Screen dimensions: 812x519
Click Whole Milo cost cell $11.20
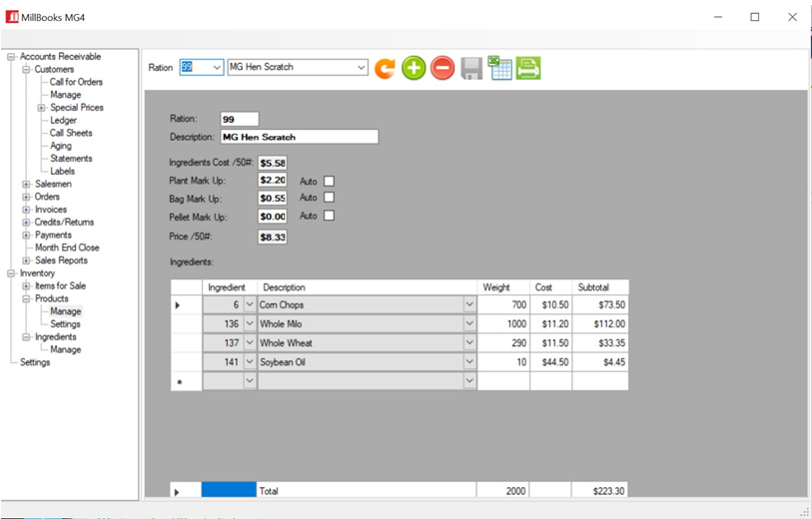click(x=550, y=324)
